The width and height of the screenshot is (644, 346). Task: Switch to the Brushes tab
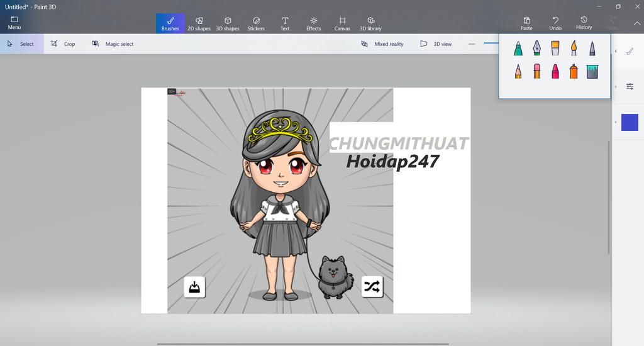point(170,24)
